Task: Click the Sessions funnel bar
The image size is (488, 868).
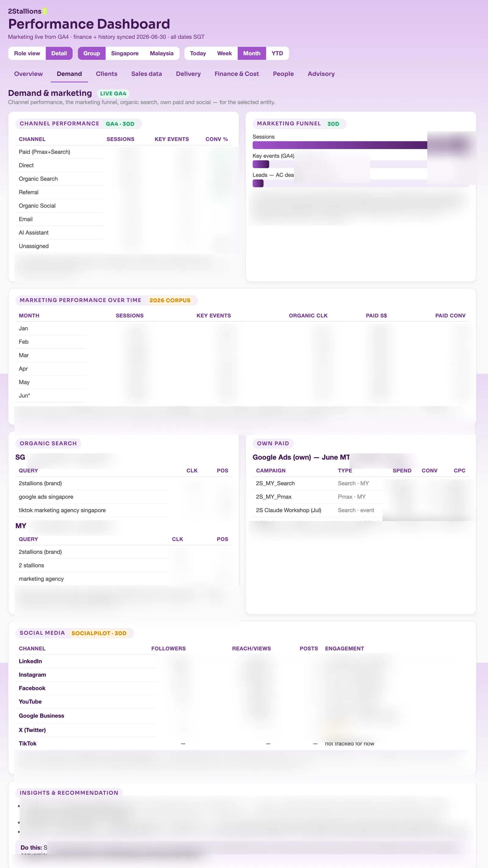Action: click(x=361, y=145)
